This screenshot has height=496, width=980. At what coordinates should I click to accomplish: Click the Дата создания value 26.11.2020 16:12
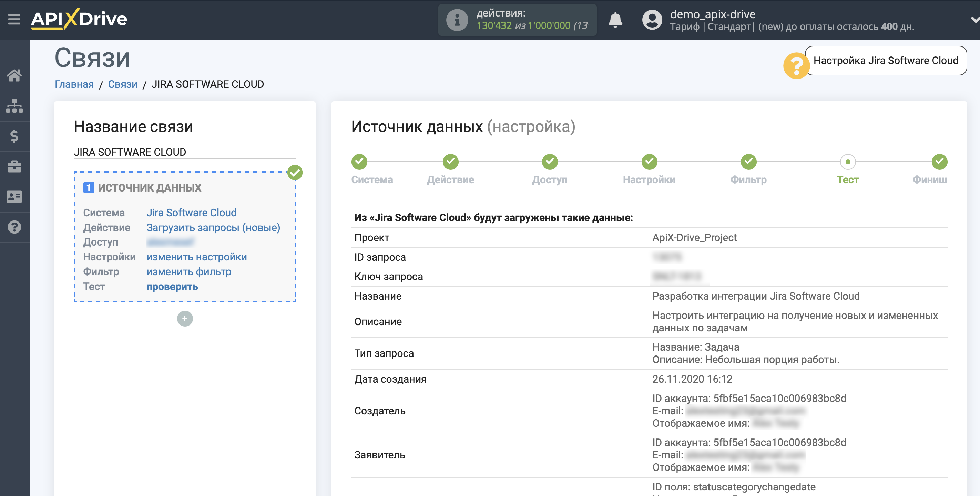click(x=692, y=379)
